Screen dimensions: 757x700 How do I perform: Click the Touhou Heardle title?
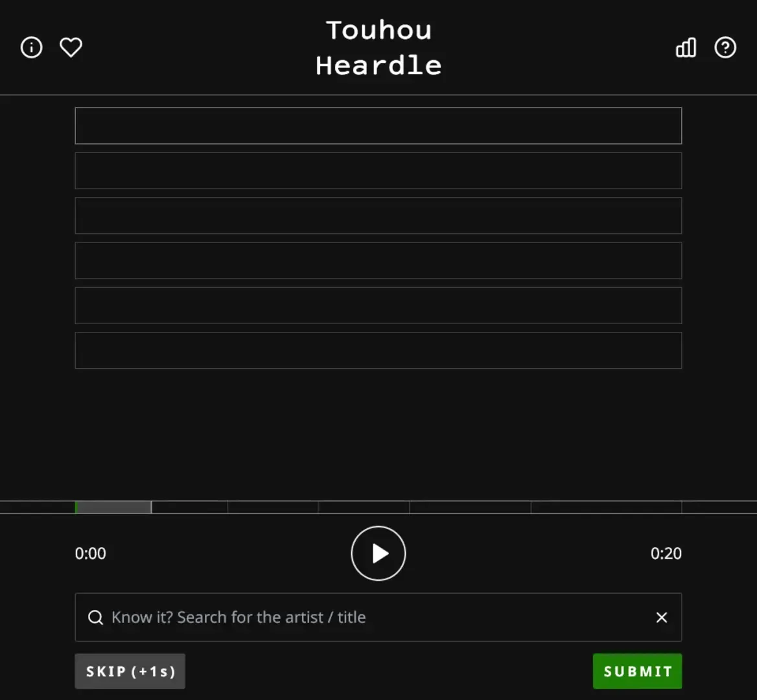point(378,48)
